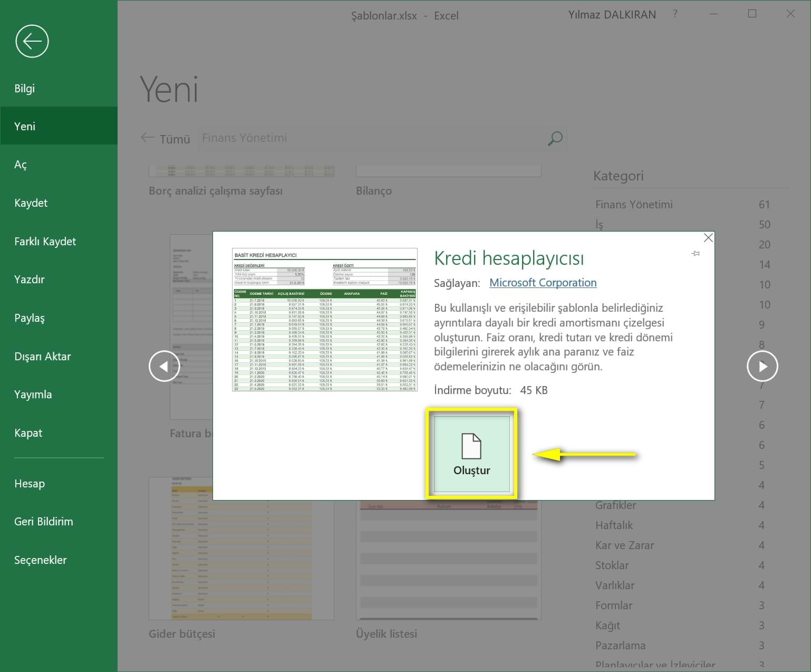Go back to Tümü templates
Image resolution: width=811 pixels, height=672 pixels.
click(x=166, y=138)
